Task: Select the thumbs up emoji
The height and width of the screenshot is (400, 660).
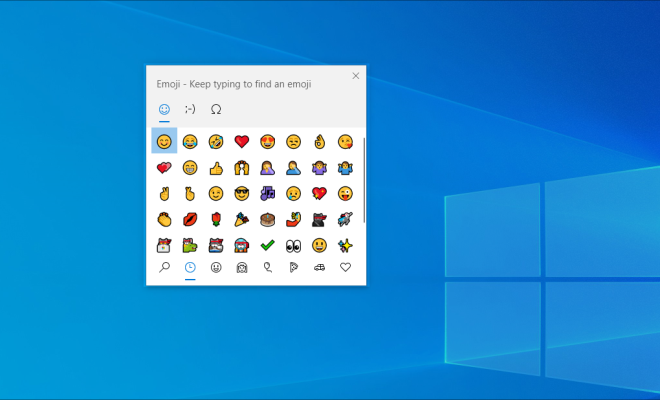Action: click(216, 168)
